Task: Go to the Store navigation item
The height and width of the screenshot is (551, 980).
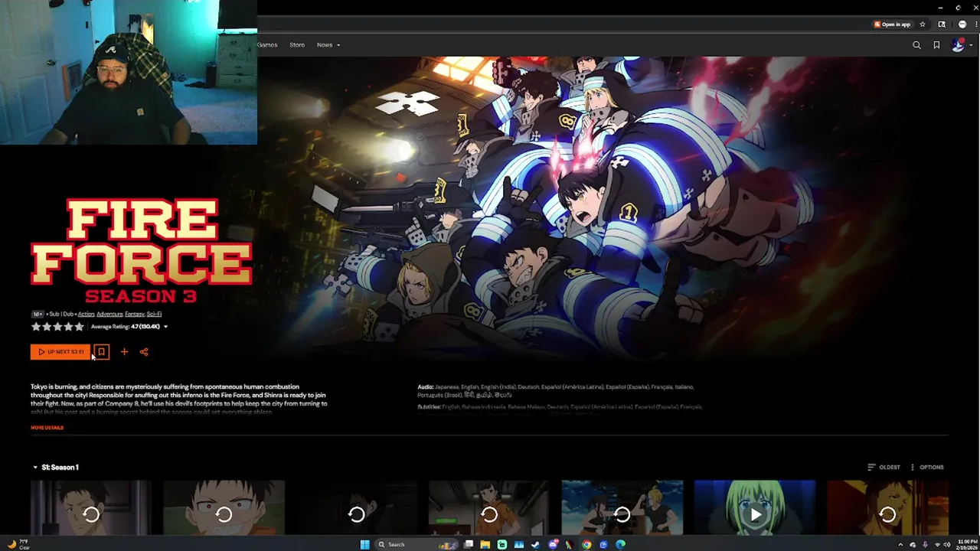Action: pos(297,45)
